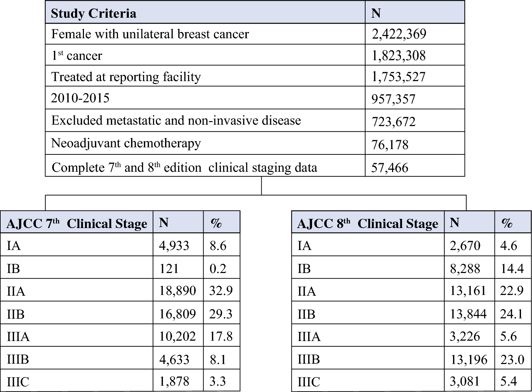The width and height of the screenshot is (532, 392).
Task: Select IIIC label in 7th edition table
Action: 18,382
